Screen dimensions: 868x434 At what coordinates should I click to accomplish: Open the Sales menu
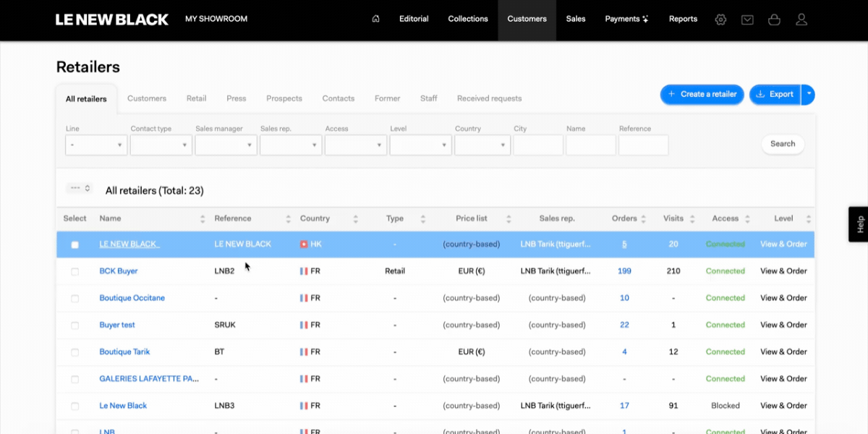coord(576,20)
